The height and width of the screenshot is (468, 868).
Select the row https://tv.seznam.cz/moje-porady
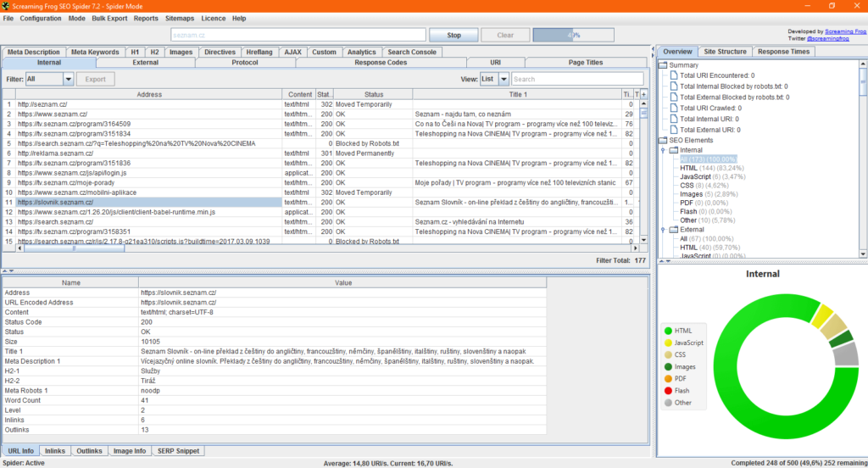tap(320, 183)
